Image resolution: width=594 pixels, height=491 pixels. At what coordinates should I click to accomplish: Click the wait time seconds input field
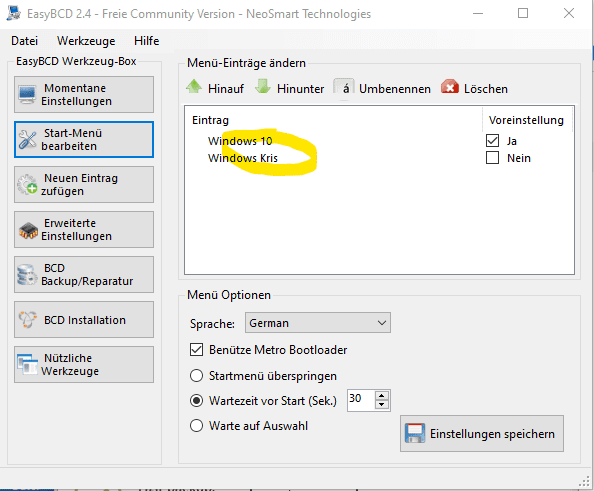point(361,400)
